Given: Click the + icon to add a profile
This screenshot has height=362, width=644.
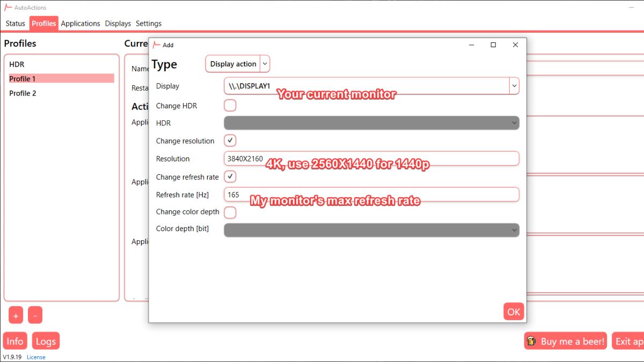Looking at the screenshot, I should coord(16,315).
